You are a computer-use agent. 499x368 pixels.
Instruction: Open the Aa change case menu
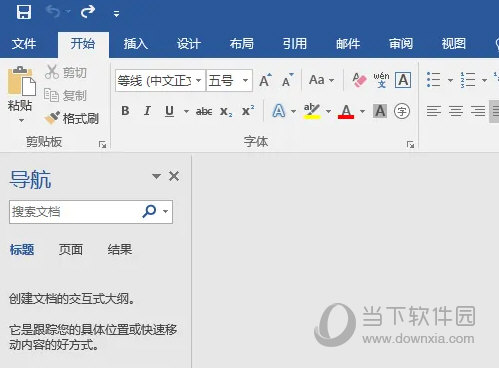321,80
